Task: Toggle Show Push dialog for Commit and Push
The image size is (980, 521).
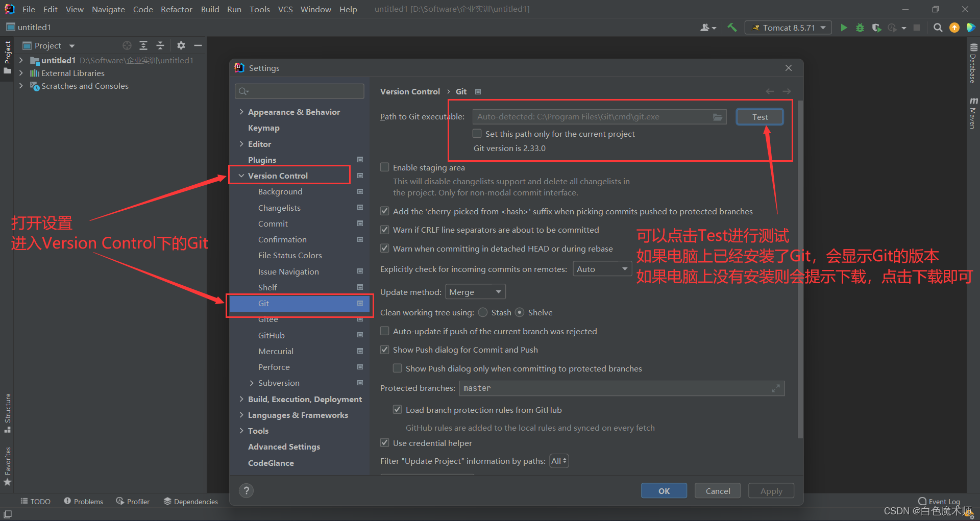Action: point(385,350)
